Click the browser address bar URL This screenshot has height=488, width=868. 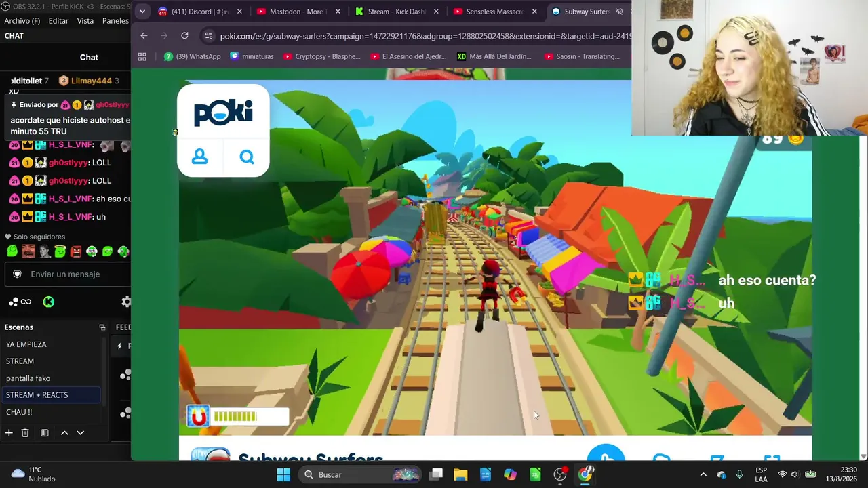[425, 36]
